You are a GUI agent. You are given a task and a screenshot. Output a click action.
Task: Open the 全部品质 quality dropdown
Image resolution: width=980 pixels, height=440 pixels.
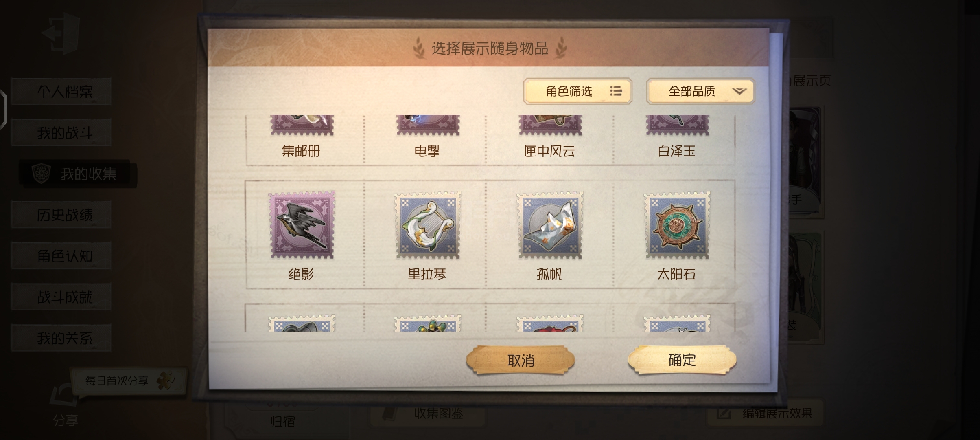coord(700,91)
